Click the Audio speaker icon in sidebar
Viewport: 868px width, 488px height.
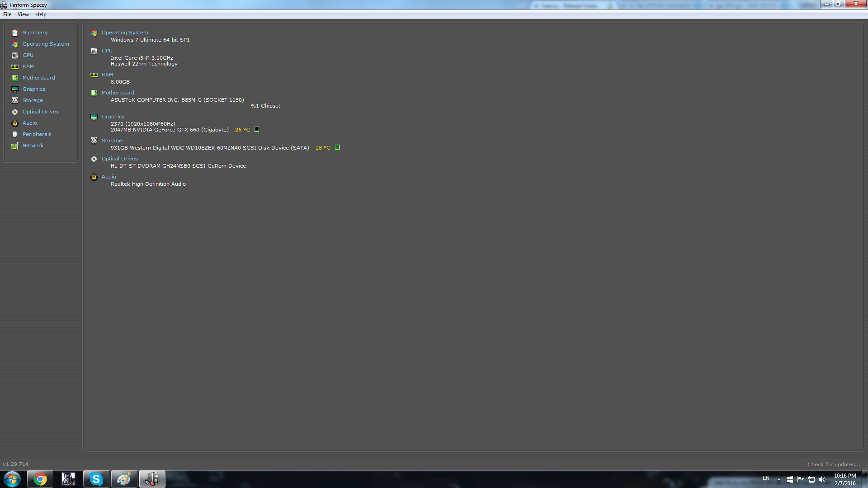click(15, 123)
